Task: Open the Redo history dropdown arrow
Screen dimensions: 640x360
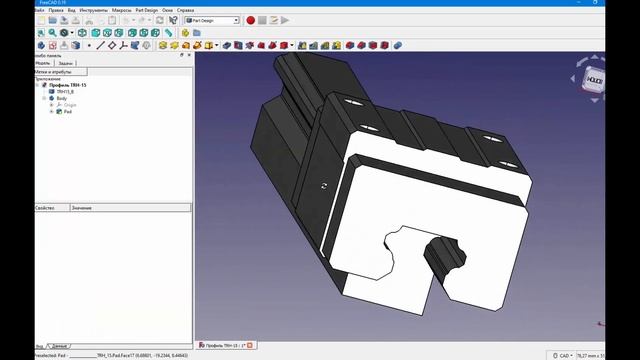Action: (x=149, y=20)
